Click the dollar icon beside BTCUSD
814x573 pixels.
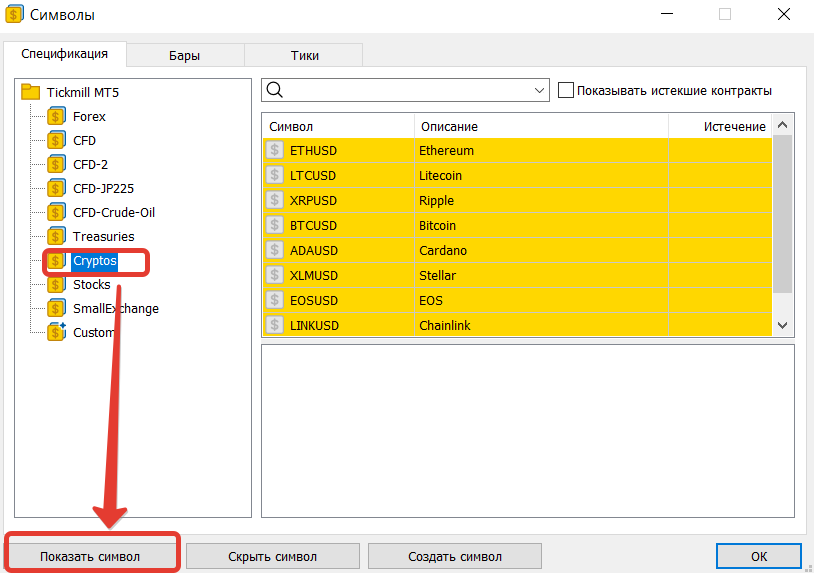click(x=275, y=225)
